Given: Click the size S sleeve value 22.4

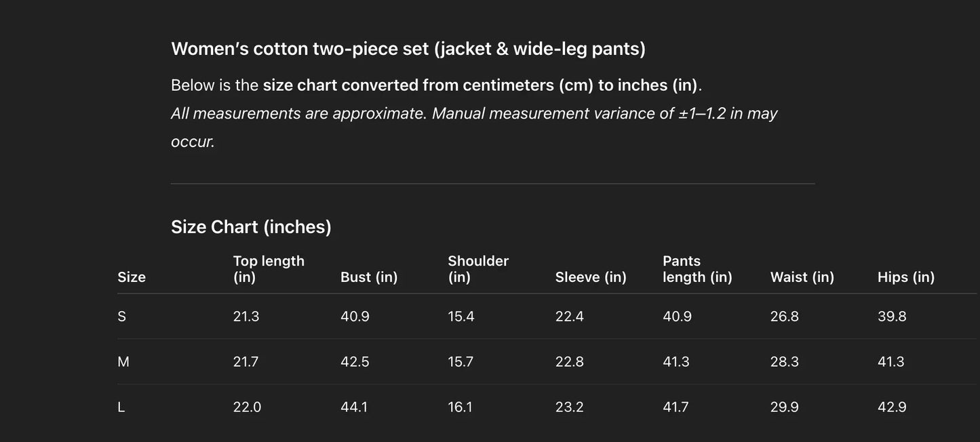Looking at the screenshot, I should tap(570, 317).
